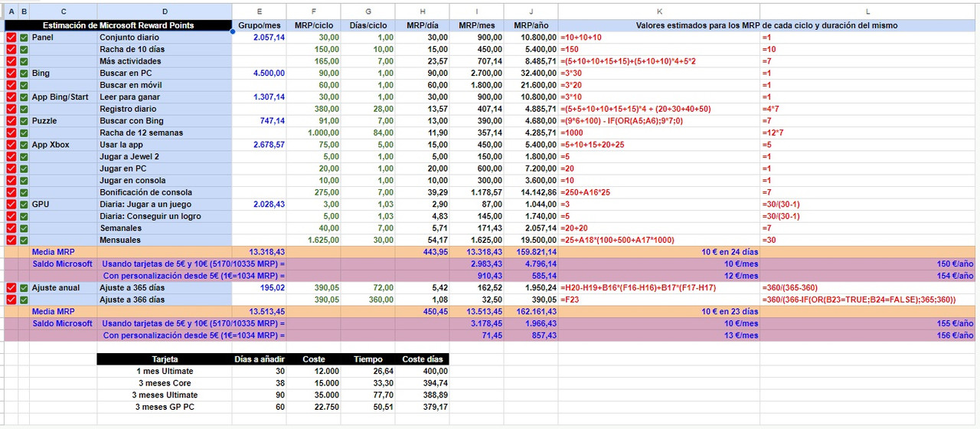Image resolution: width=980 pixels, height=429 pixels.
Task: Select the 'GPU' group cell
Action: pos(64,205)
